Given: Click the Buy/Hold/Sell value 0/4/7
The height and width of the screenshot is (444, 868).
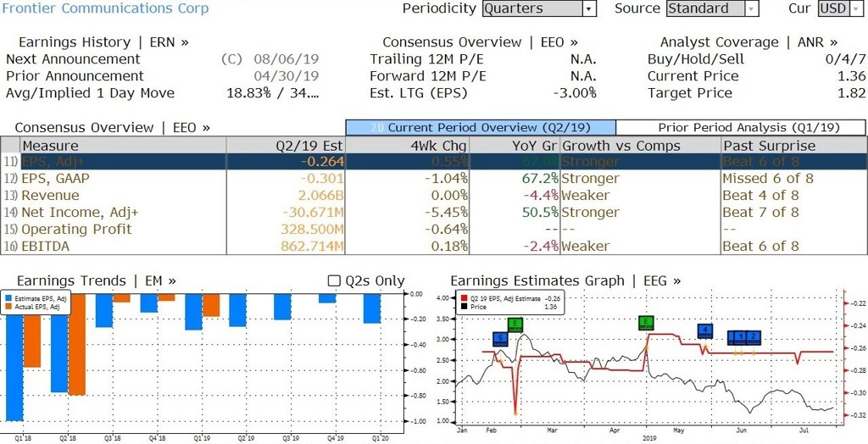Looking at the screenshot, I should pos(845,59).
